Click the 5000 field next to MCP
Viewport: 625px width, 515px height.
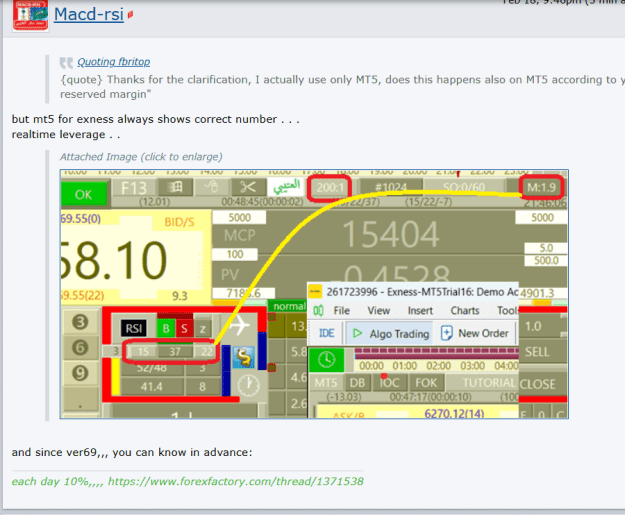point(239,218)
